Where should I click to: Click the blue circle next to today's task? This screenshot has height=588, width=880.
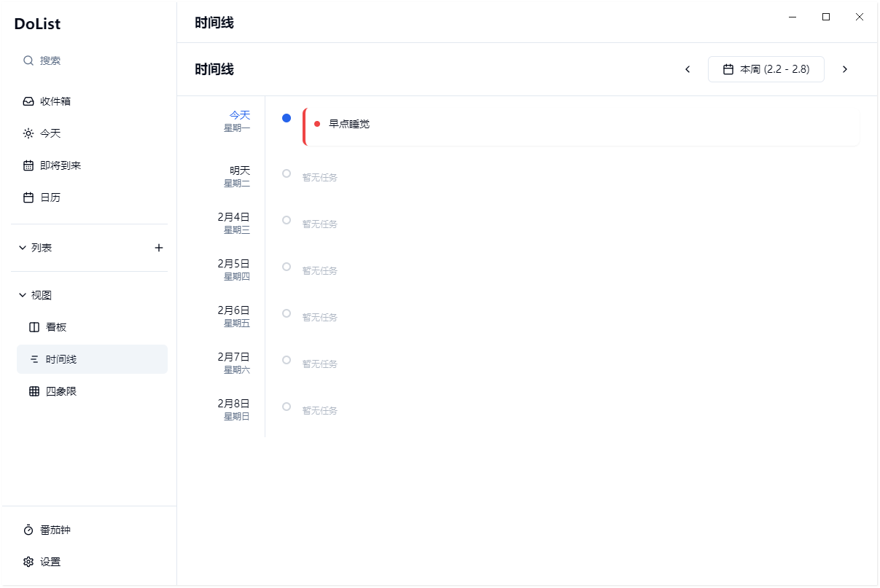tap(286, 117)
